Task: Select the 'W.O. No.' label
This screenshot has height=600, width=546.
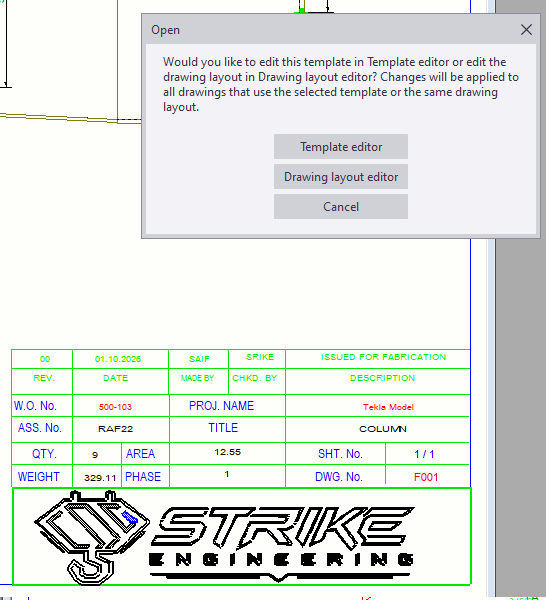Action: (x=35, y=406)
